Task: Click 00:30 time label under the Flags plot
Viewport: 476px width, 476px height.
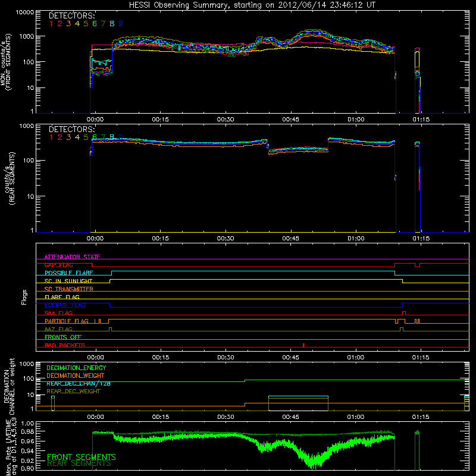Action: 226,358
